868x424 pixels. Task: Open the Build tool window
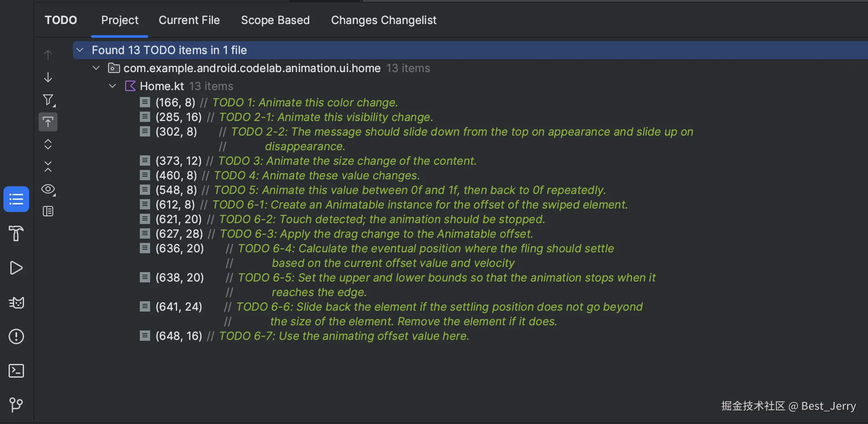click(16, 233)
